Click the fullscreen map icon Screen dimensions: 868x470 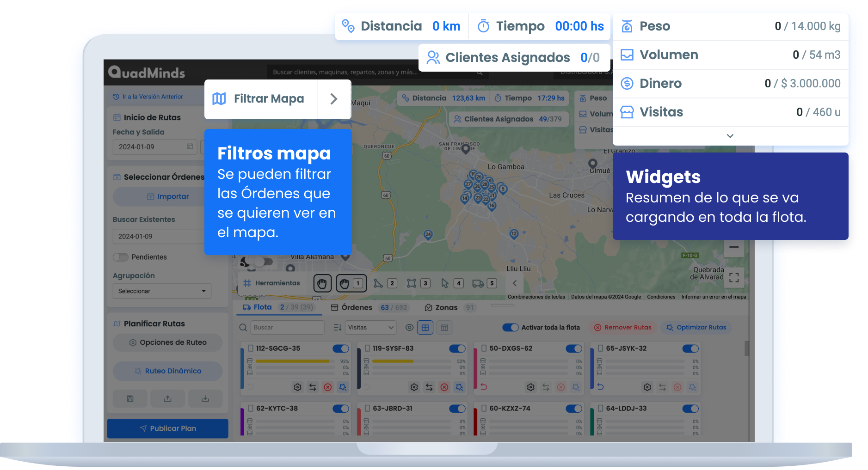tap(733, 277)
